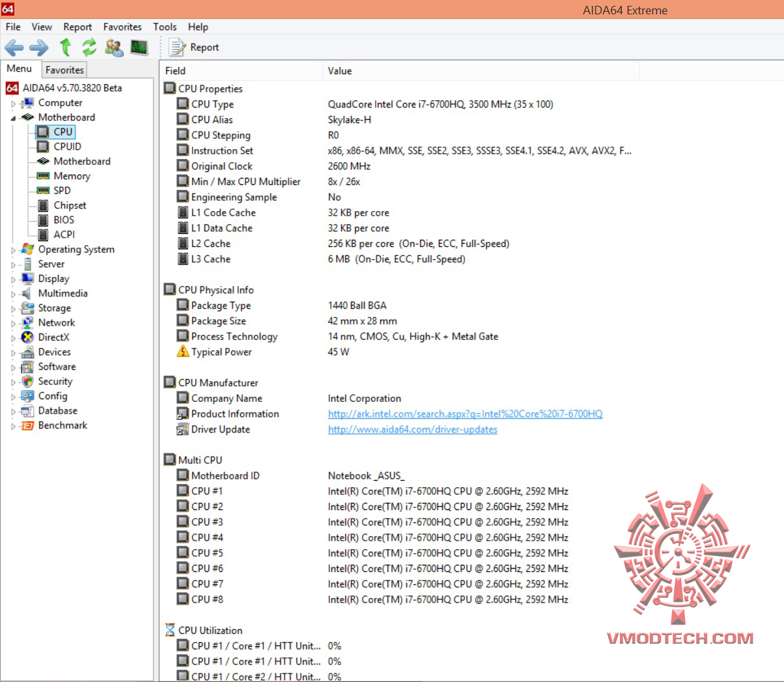
Task: Expand the Config tree node
Action: [x=13, y=397]
